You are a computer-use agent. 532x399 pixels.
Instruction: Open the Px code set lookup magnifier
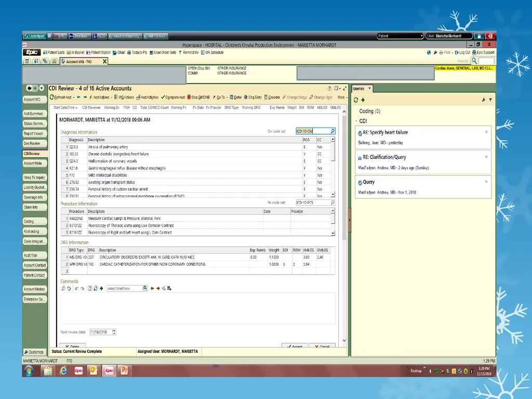[332, 203]
